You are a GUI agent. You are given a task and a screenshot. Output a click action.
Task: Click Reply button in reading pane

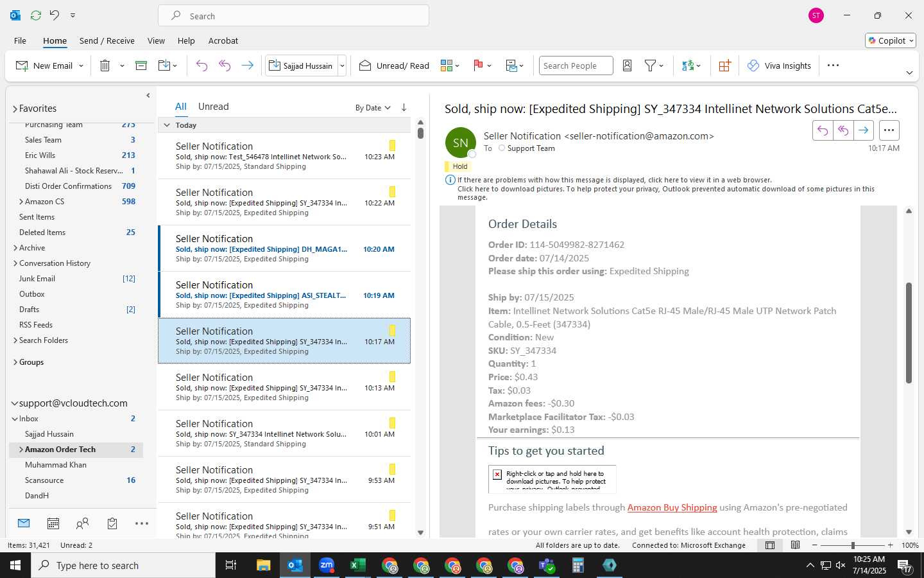(x=823, y=130)
